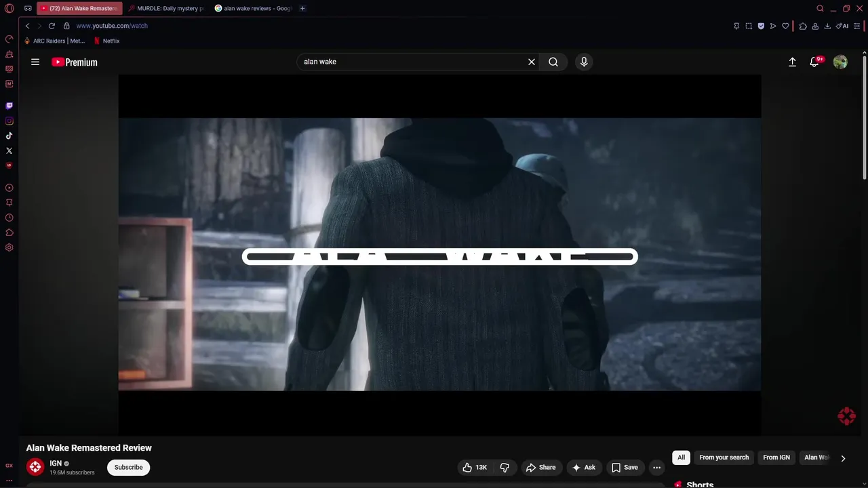868x488 pixels.
Task: Dislike the Alan Wake review video
Action: point(505,468)
